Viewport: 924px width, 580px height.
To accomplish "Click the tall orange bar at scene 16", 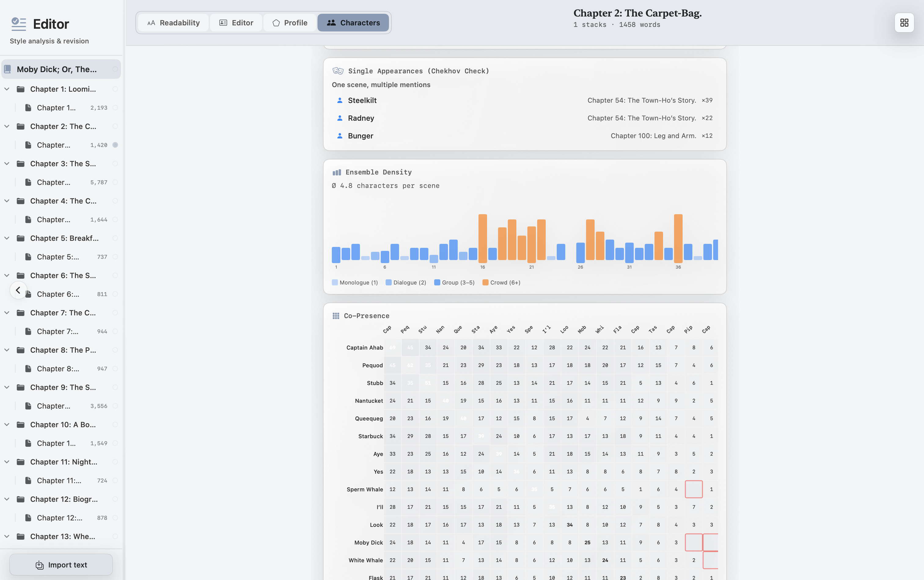I will (482, 238).
